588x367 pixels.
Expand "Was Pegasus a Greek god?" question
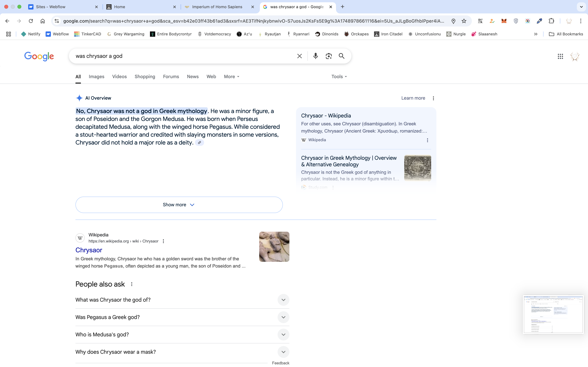283,317
